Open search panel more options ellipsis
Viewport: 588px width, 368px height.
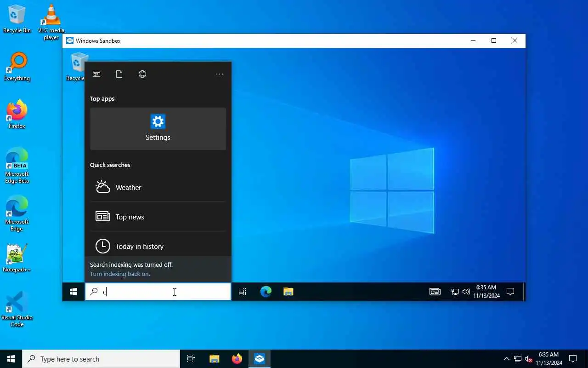[x=220, y=74]
